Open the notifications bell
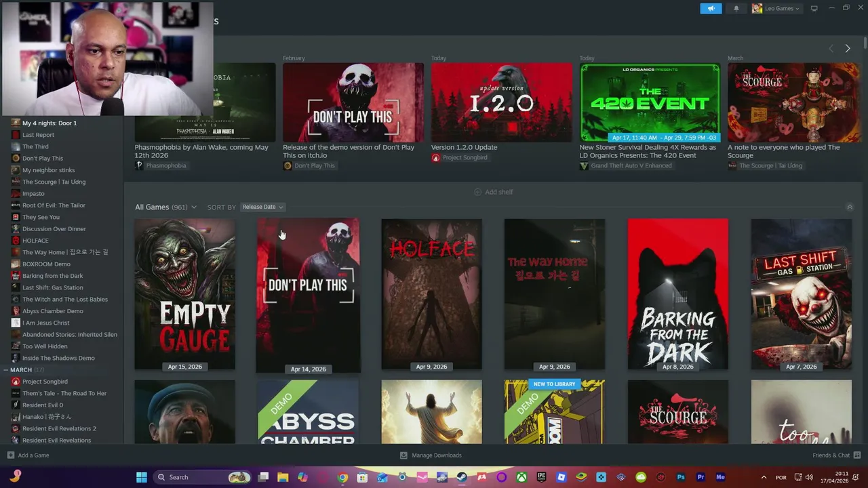868x488 pixels. (736, 9)
